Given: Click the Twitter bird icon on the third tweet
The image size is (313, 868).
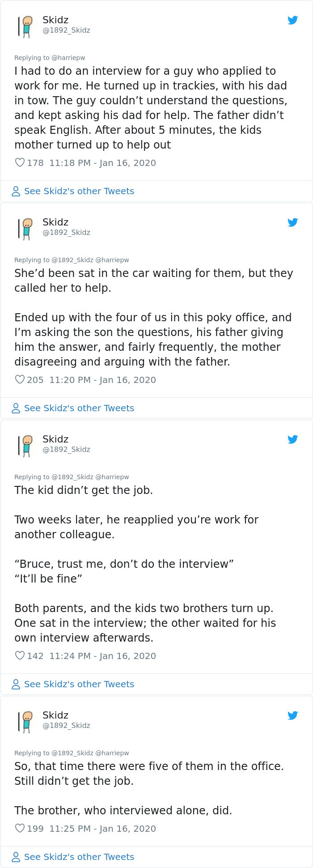Looking at the screenshot, I should pyautogui.click(x=293, y=439).
